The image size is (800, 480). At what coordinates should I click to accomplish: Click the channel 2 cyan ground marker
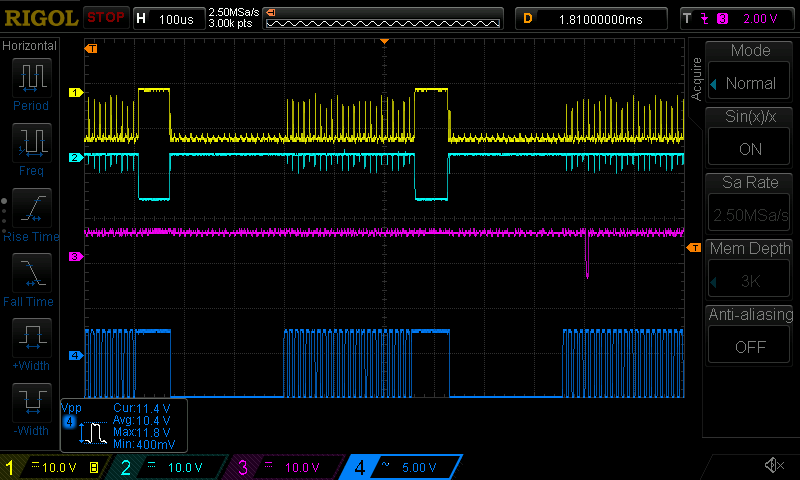point(76,157)
